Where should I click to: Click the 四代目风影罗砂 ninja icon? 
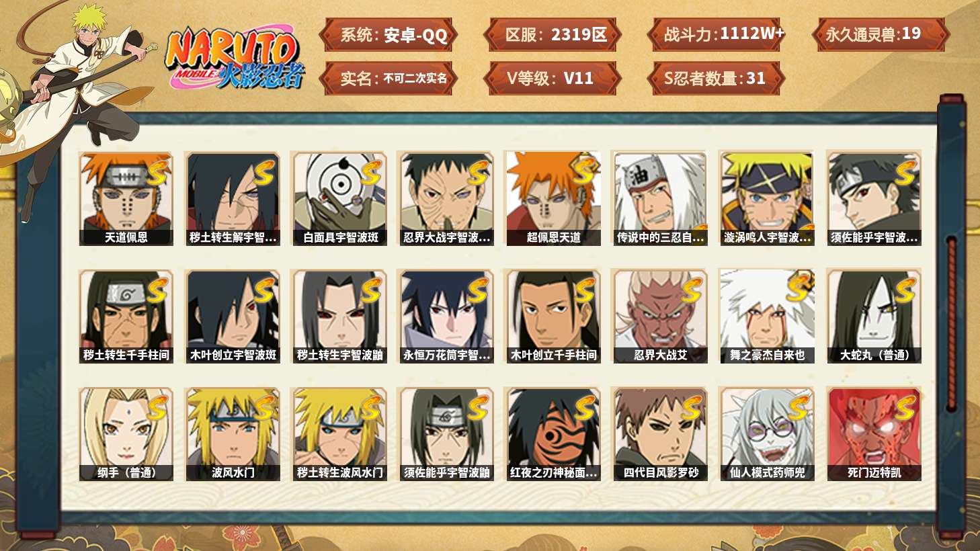660,434
